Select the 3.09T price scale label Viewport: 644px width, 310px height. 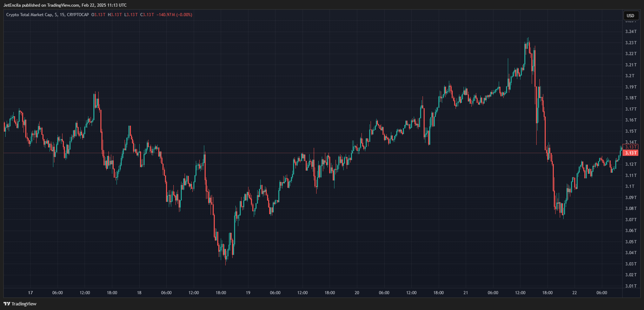point(631,198)
